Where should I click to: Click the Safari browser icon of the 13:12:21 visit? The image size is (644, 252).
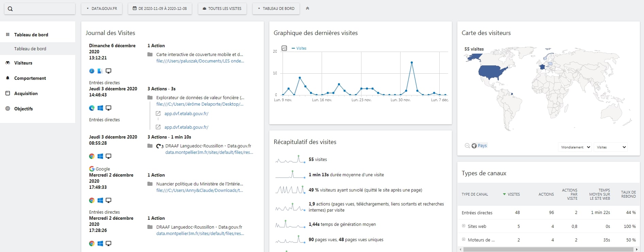pos(92,71)
